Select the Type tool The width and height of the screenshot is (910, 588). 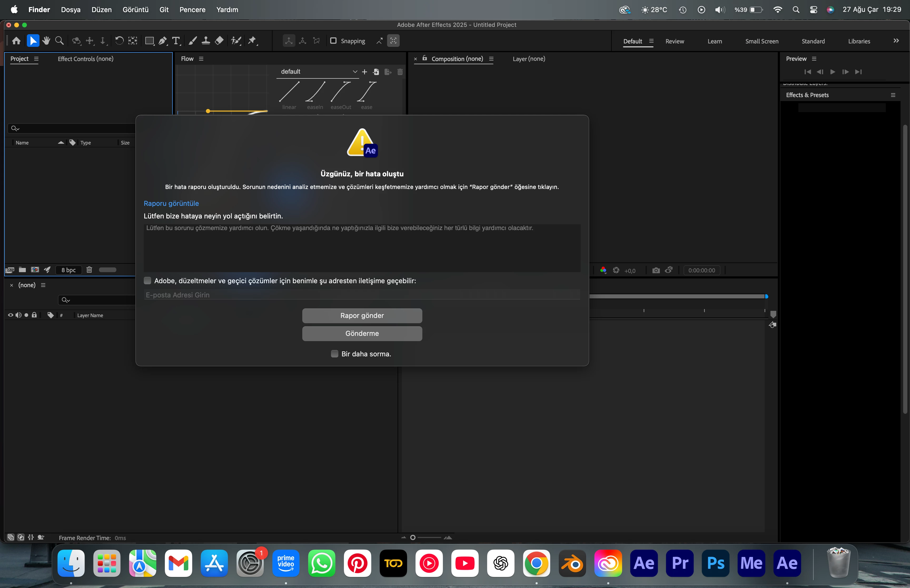(176, 41)
